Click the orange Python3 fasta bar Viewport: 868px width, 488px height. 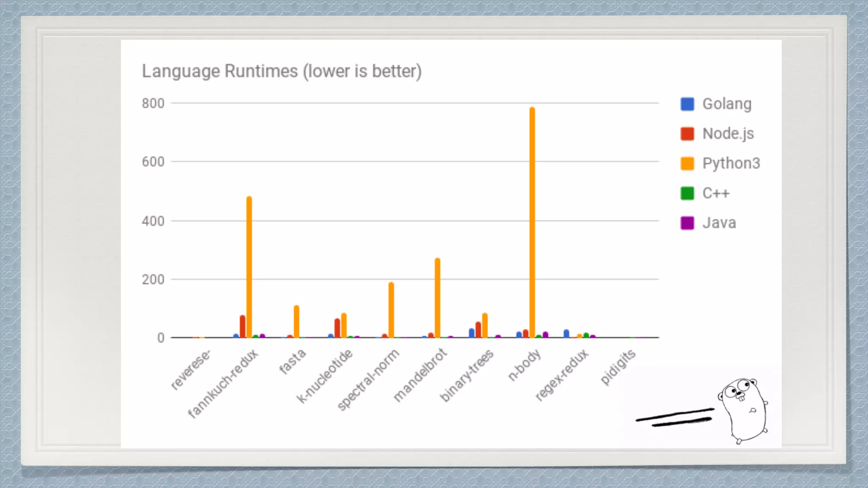click(296, 322)
